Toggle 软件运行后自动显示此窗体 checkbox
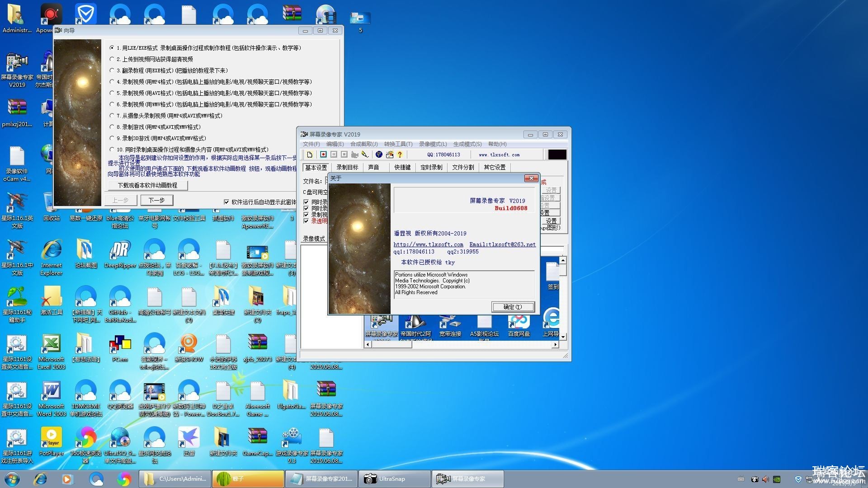Image resolution: width=868 pixels, height=488 pixels. tap(226, 202)
